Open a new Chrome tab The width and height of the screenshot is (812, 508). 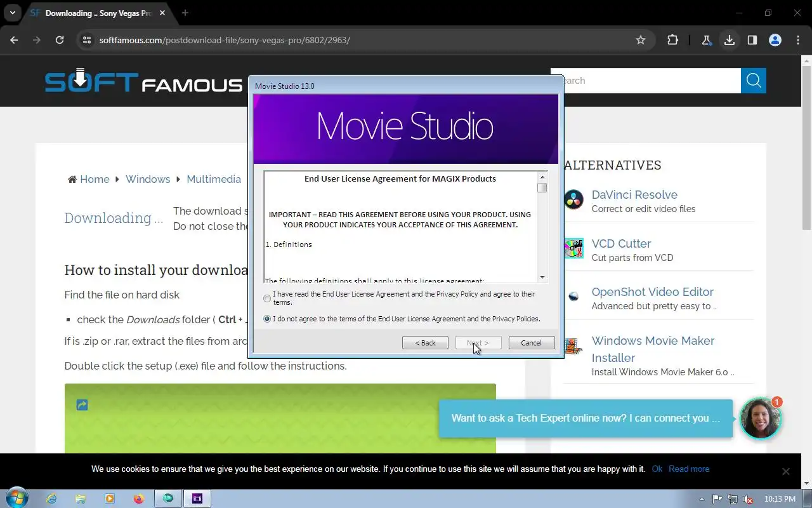185,13
